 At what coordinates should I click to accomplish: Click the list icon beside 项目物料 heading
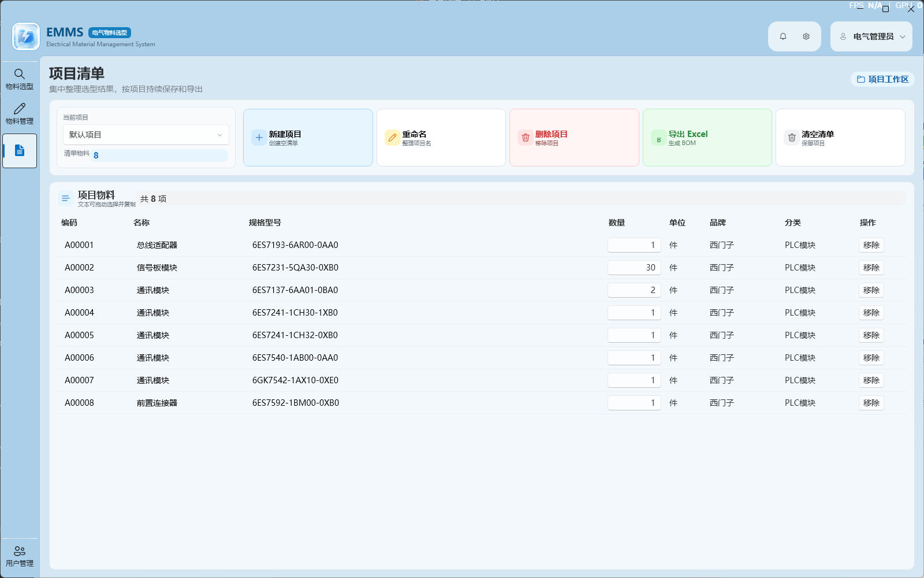coord(66,198)
